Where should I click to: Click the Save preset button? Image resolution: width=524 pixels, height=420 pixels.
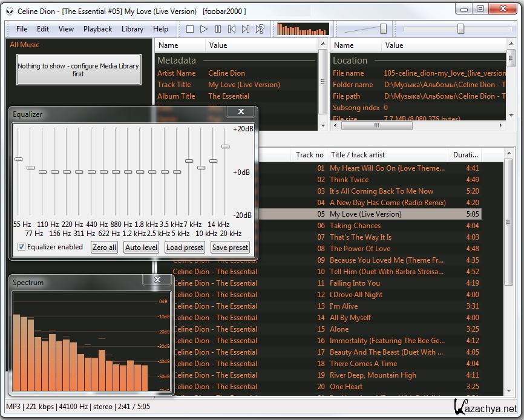point(230,247)
